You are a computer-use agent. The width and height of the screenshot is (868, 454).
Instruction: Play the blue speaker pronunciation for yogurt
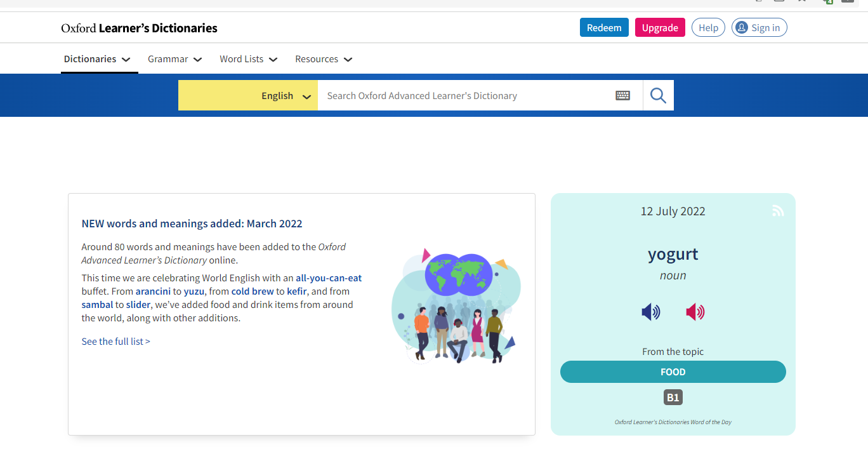pos(651,312)
